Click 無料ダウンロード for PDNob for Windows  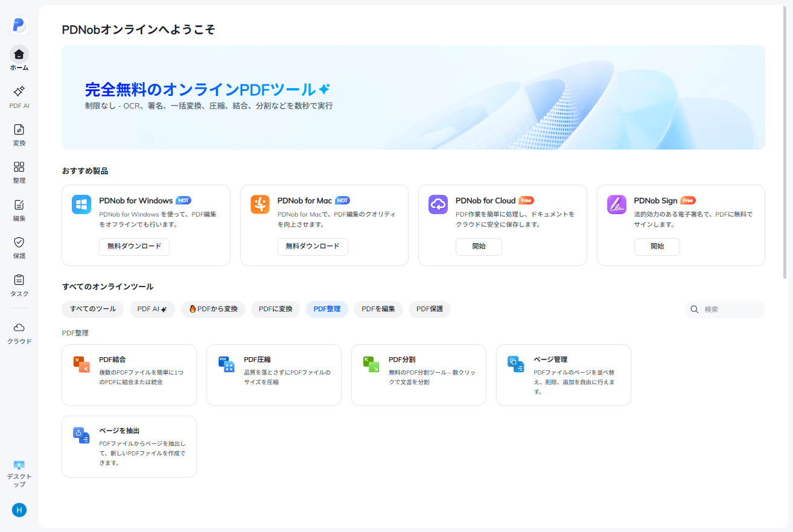click(x=134, y=247)
